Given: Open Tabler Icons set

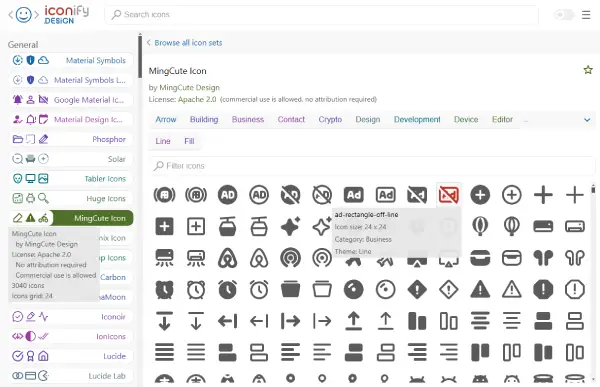Looking at the screenshot, I should coord(71,179).
